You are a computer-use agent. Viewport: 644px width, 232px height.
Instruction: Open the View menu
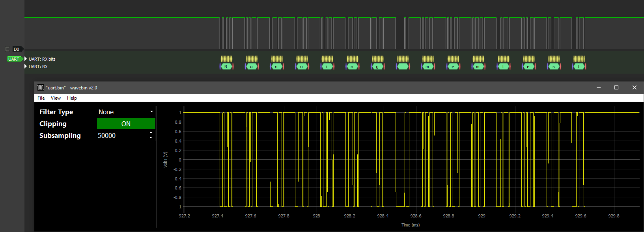pos(56,98)
